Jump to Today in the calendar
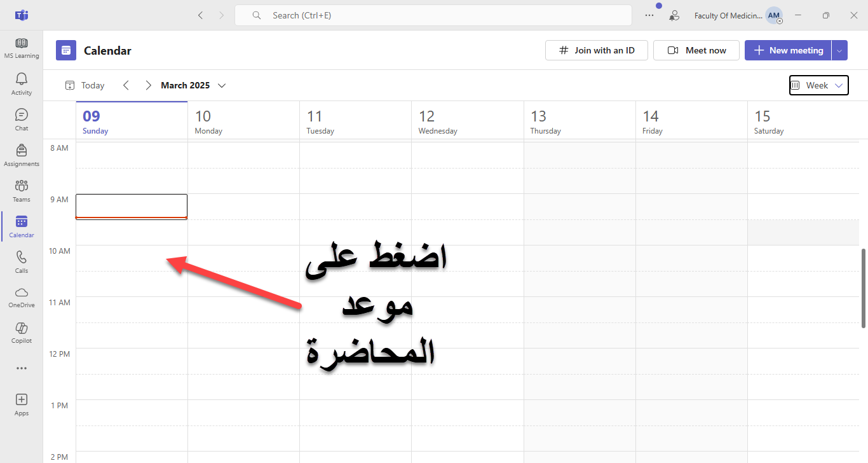 [x=85, y=85]
